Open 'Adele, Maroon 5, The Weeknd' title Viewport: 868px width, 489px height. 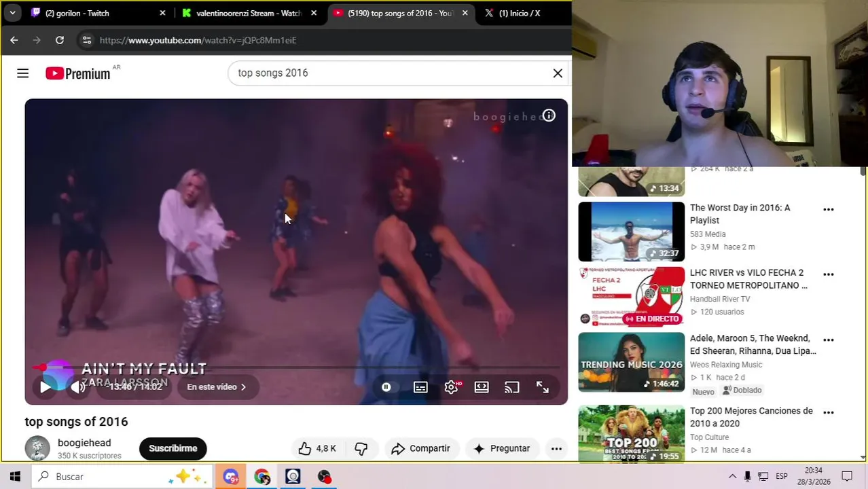pos(753,344)
